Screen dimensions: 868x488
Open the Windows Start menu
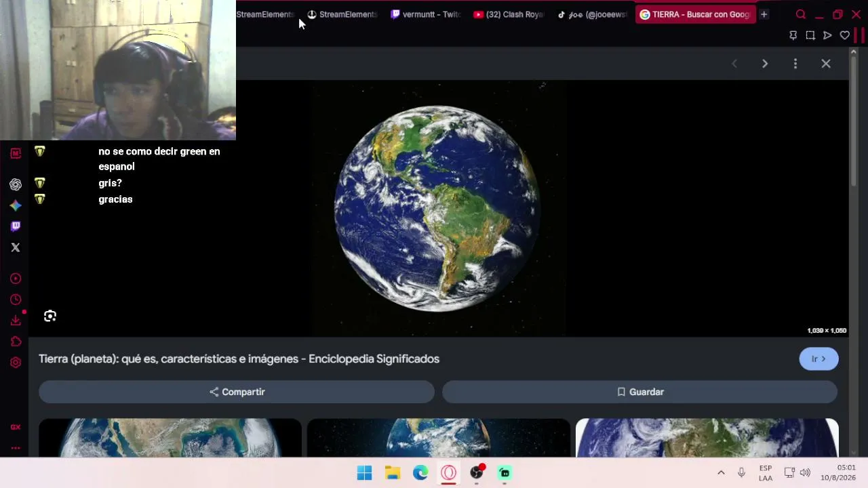(364, 473)
